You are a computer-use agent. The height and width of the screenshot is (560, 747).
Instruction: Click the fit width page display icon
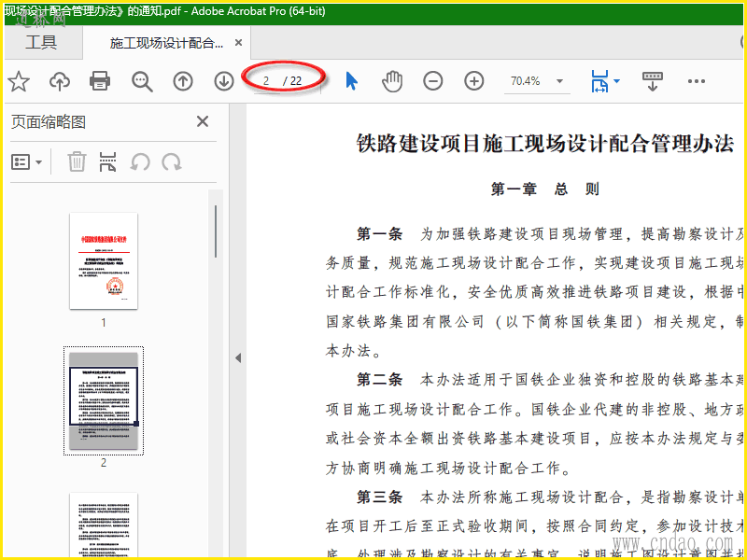[x=599, y=81]
